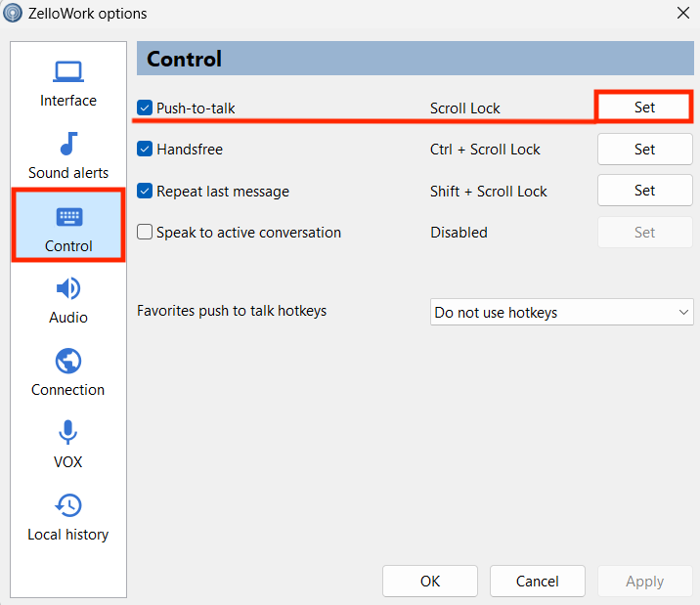Expand Favorites push to talk hotkeys dropdown
The image size is (700, 605).
click(x=561, y=313)
